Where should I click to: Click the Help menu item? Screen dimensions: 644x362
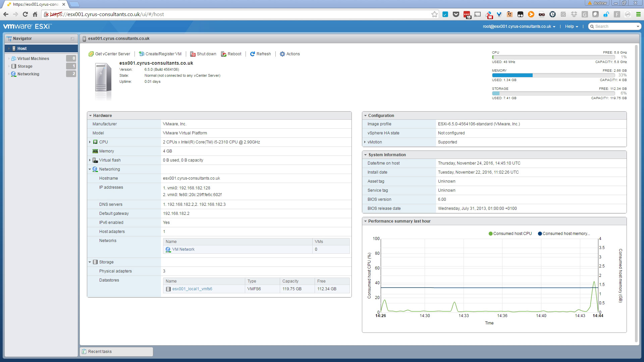pyautogui.click(x=571, y=26)
